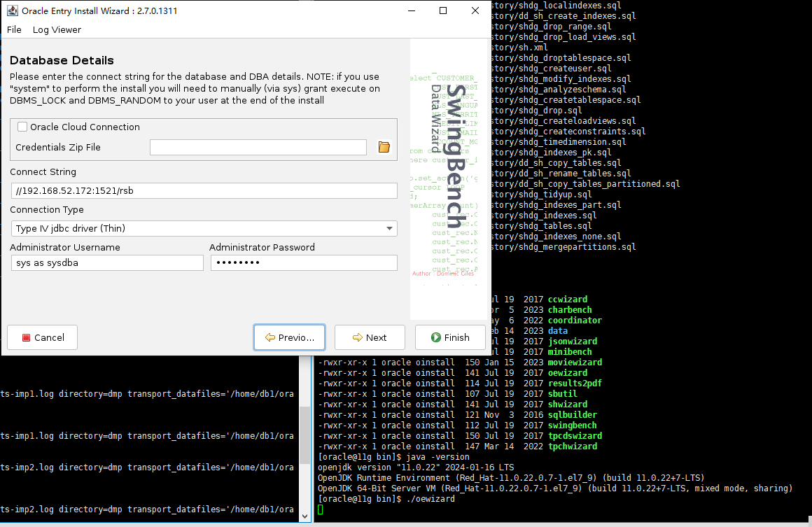
Task: Open the Connection Type dropdown
Action: click(x=204, y=228)
